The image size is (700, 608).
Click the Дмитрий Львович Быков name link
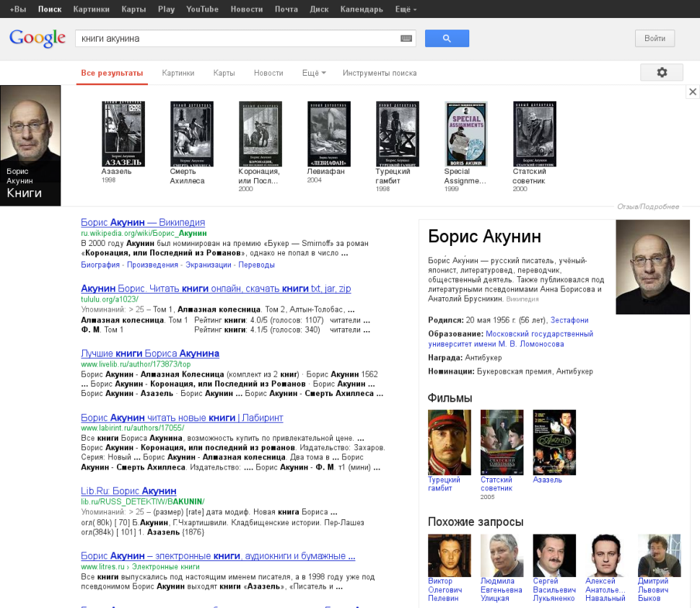click(x=653, y=590)
